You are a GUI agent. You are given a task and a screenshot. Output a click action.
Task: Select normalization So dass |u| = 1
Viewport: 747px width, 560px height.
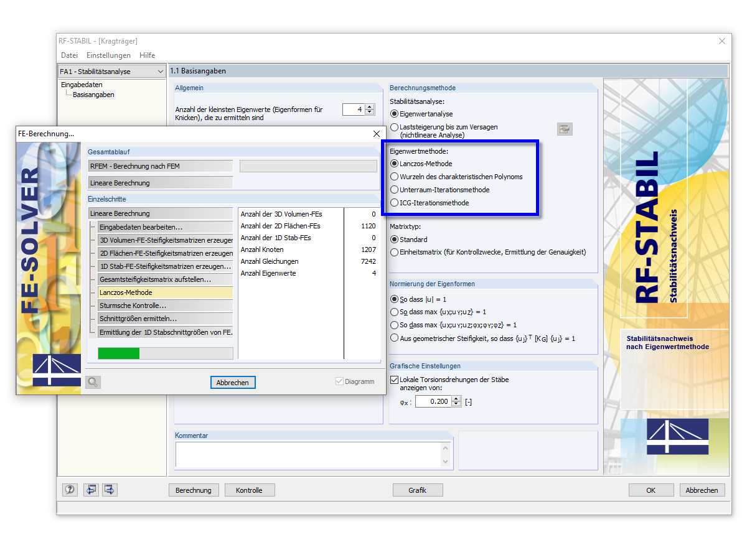(x=394, y=299)
